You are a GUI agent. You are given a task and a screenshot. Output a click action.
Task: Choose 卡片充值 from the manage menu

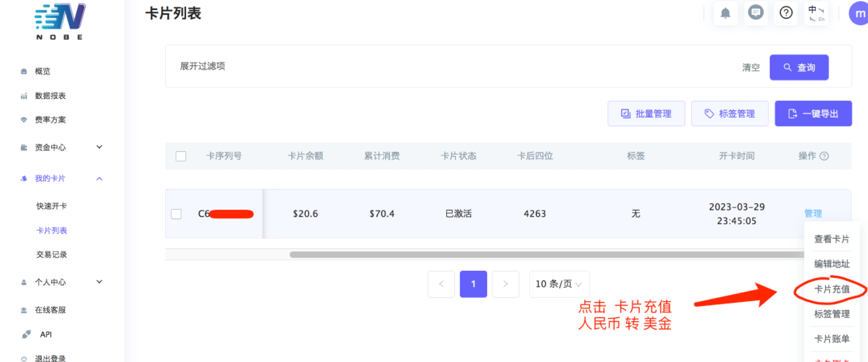point(832,290)
